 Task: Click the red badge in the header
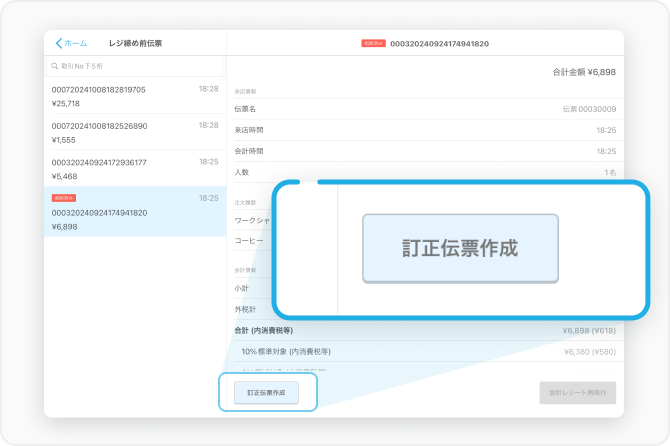click(373, 44)
